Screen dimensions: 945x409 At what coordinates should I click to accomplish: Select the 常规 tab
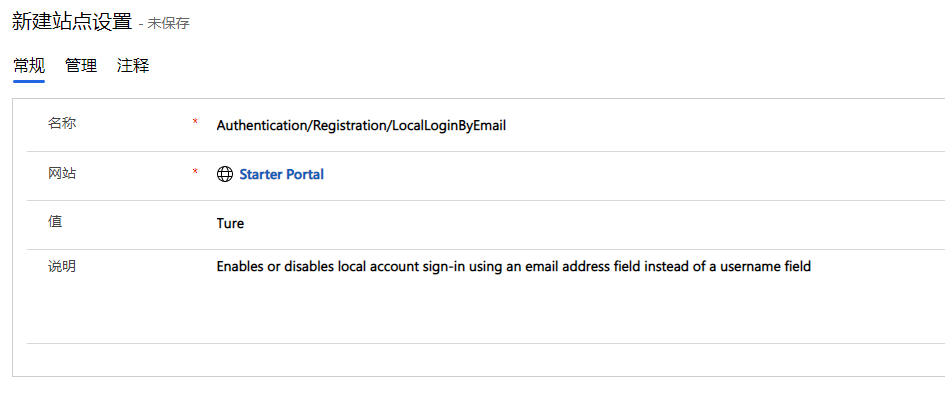(x=29, y=66)
